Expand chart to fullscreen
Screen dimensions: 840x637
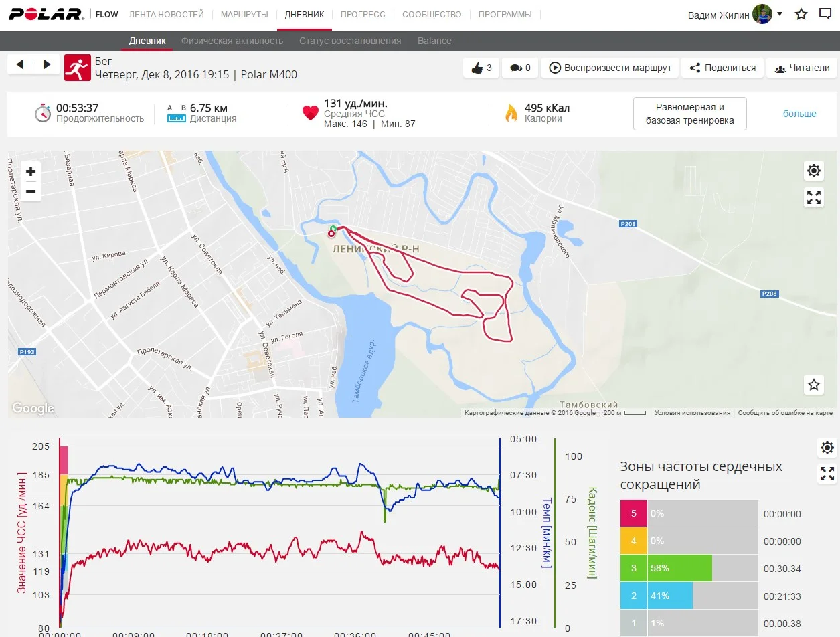point(827,474)
